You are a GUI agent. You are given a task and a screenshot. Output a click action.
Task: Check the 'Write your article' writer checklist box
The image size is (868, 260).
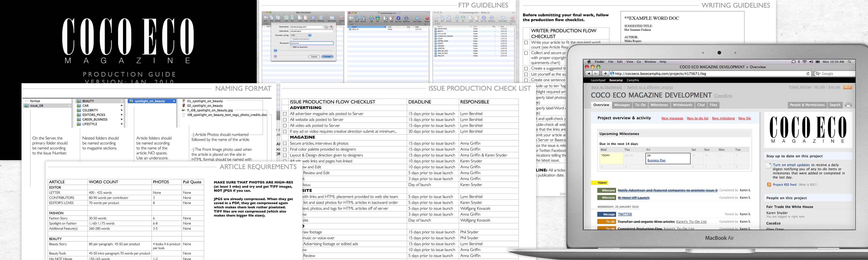coord(526,43)
